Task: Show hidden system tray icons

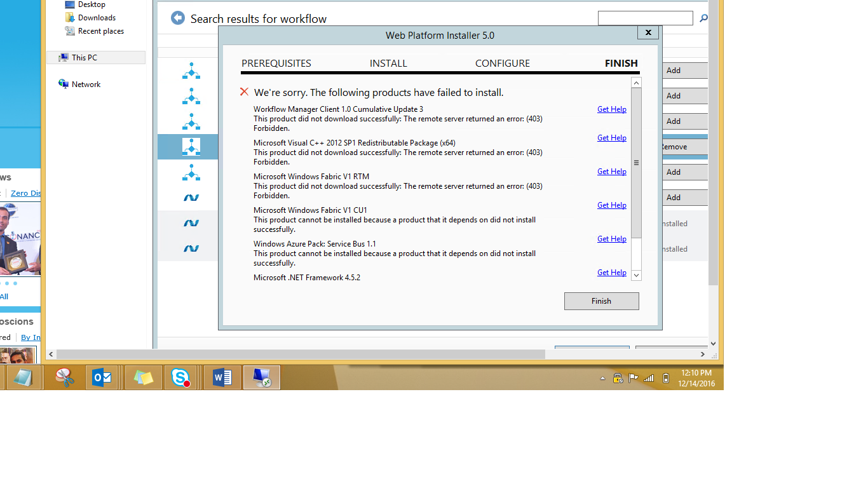Action: [x=602, y=378]
